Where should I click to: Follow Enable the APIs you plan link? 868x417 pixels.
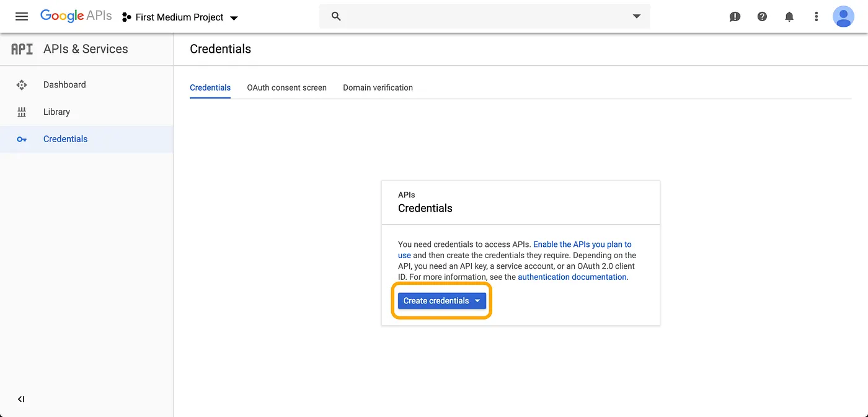click(582, 244)
